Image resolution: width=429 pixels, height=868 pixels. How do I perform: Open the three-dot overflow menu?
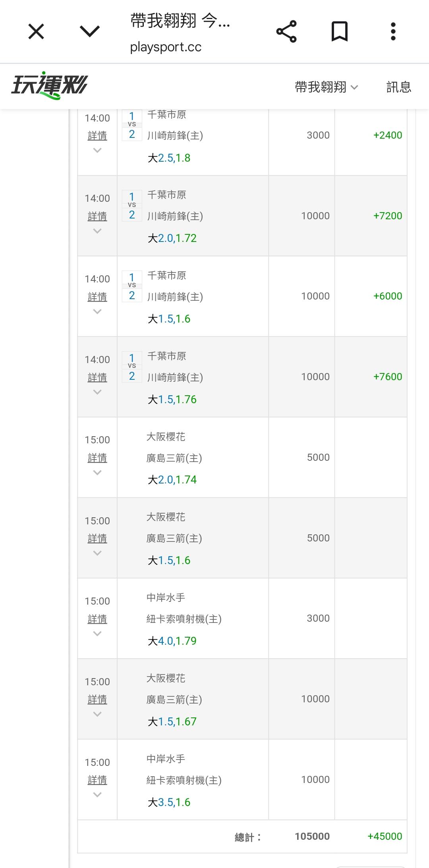click(x=393, y=31)
